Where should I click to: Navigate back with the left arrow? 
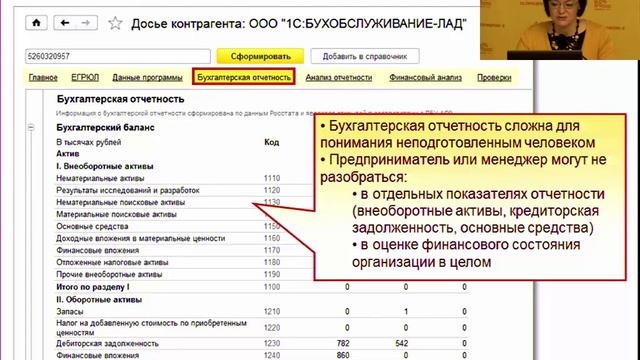[64, 23]
